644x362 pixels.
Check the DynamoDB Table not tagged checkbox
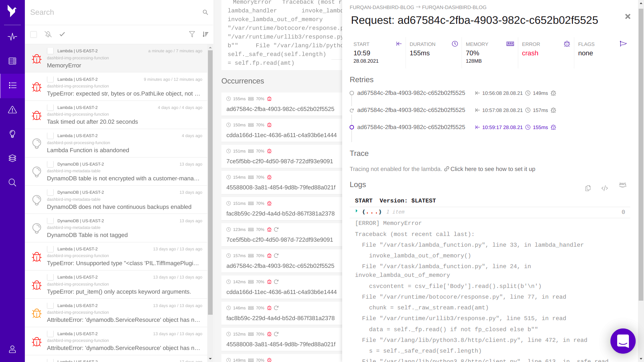pyautogui.click(x=50, y=221)
